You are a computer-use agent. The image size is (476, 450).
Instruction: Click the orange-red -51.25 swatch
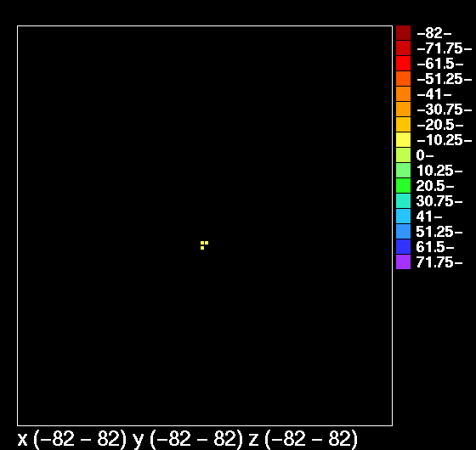click(x=403, y=78)
